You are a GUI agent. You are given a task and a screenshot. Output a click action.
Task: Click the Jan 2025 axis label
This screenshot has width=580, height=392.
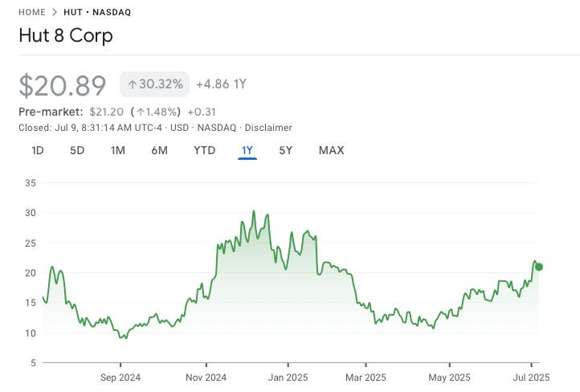pos(288,378)
